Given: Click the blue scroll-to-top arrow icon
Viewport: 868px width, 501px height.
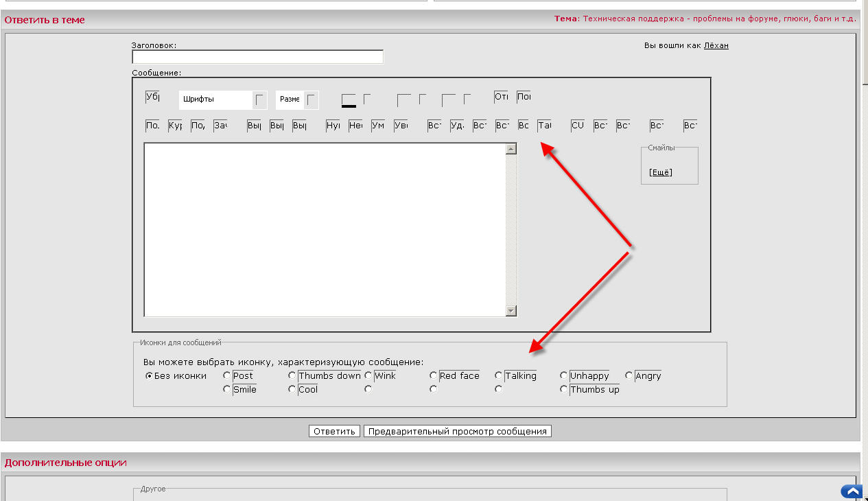Looking at the screenshot, I should (x=851, y=491).
